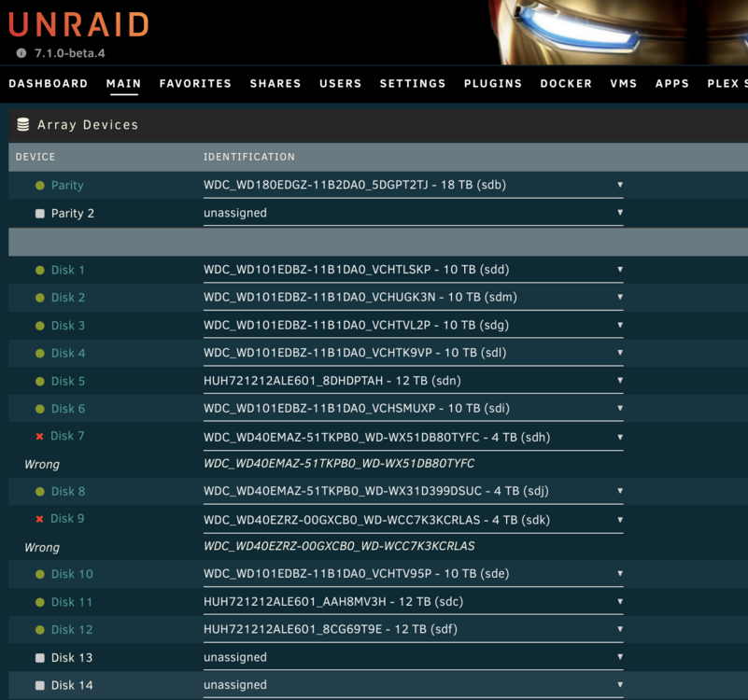Open the Disk 8 device dropdown

tap(413, 491)
